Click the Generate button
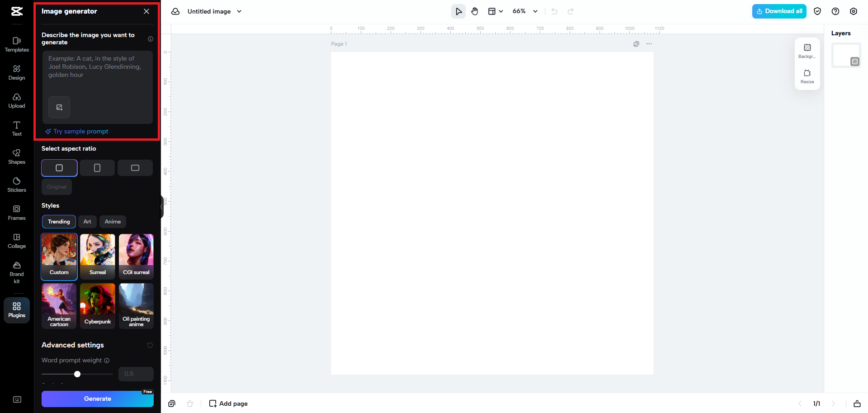Image resolution: width=868 pixels, height=413 pixels. tap(97, 399)
